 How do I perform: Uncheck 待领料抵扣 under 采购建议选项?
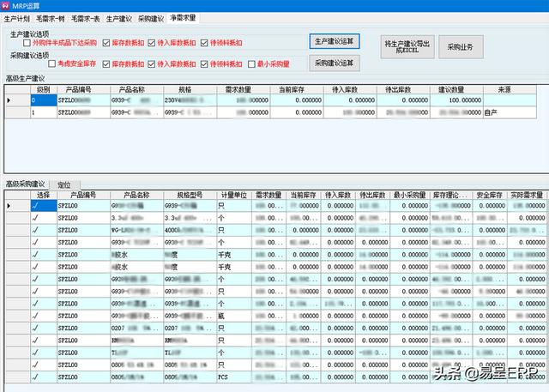point(203,63)
